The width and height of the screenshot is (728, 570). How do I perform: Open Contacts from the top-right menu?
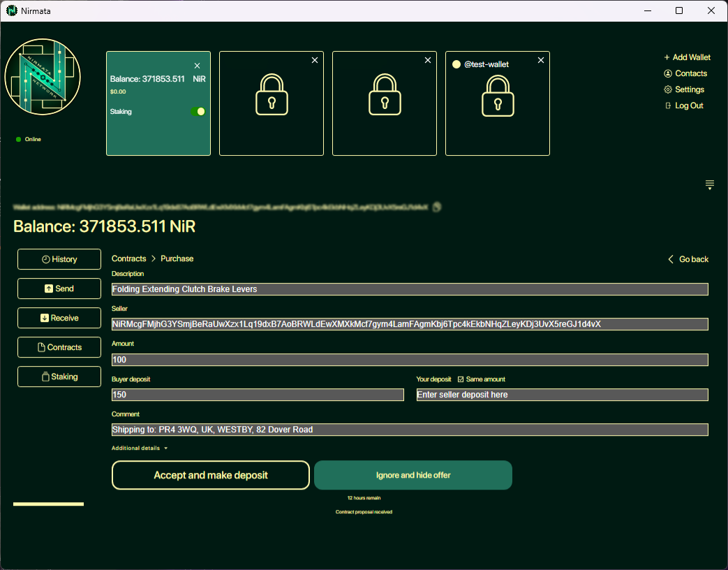click(685, 73)
